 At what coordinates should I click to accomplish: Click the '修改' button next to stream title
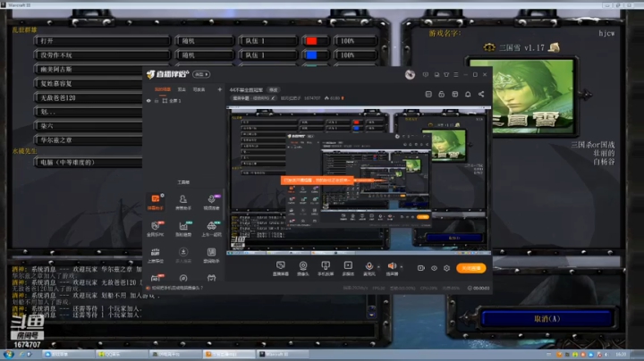273,90
